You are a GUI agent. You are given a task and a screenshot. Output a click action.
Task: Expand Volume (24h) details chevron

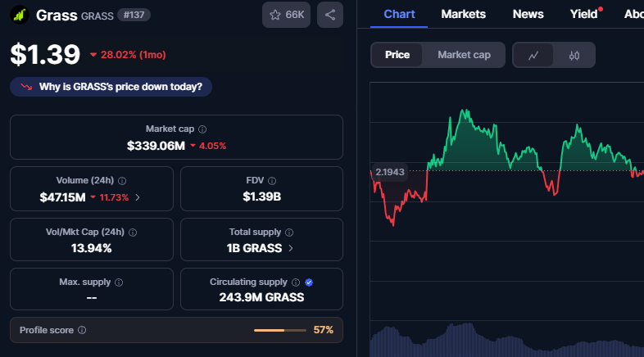(138, 197)
